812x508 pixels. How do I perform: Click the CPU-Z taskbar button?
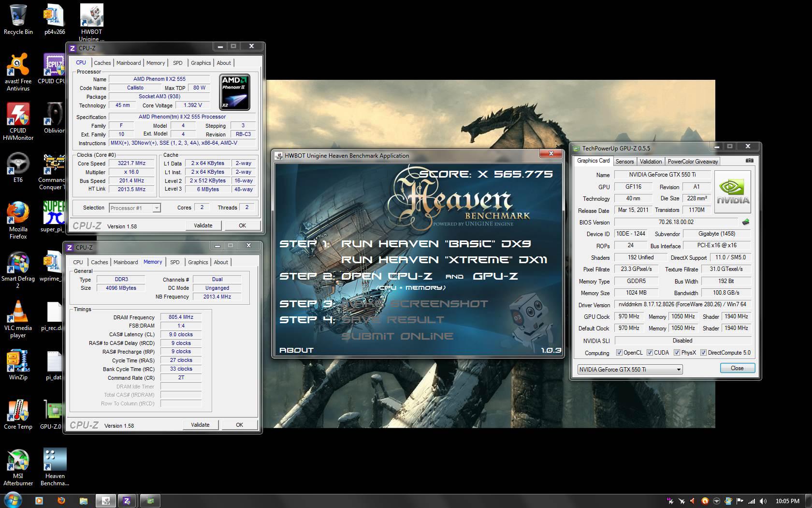pos(127,501)
